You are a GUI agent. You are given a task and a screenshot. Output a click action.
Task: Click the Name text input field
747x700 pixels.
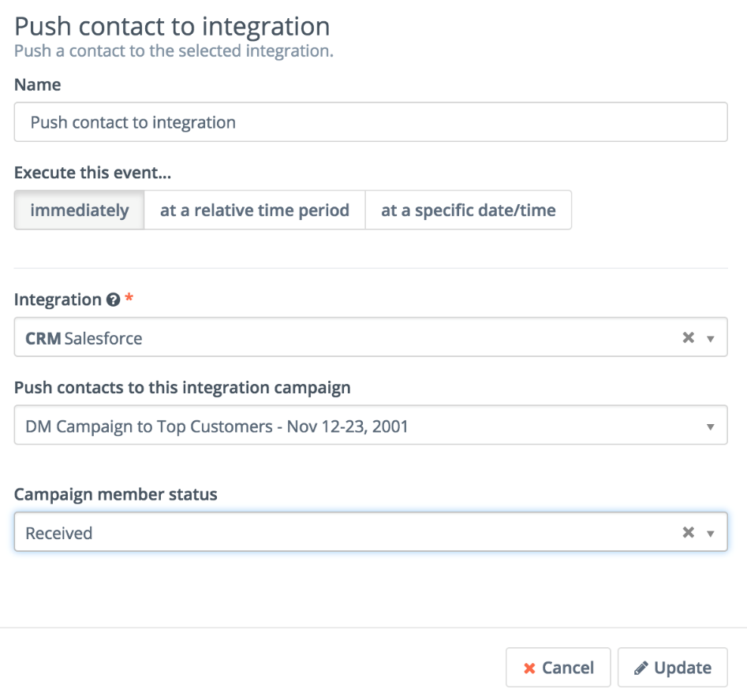tap(371, 122)
